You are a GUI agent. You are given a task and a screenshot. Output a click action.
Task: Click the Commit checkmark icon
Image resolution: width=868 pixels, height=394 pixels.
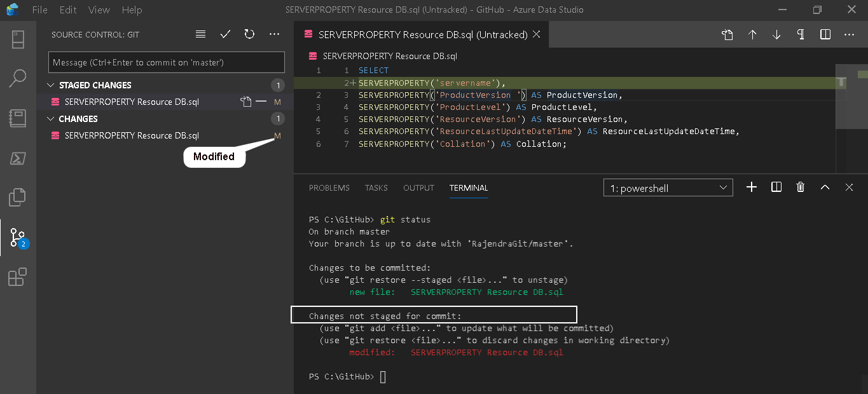225,34
